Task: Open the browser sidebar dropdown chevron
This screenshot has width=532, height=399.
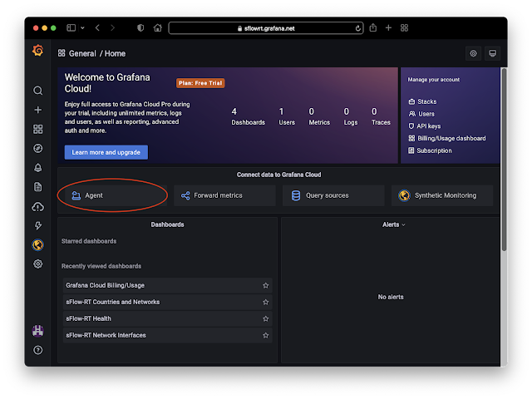Action: [x=82, y=28]
